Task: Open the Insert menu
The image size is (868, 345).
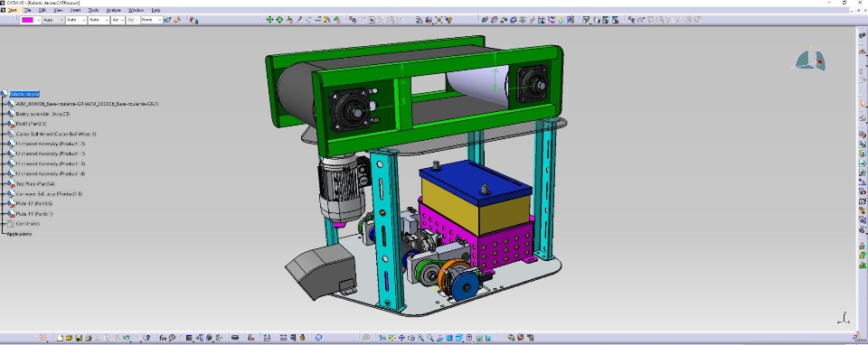Action: tap(75, 10)
